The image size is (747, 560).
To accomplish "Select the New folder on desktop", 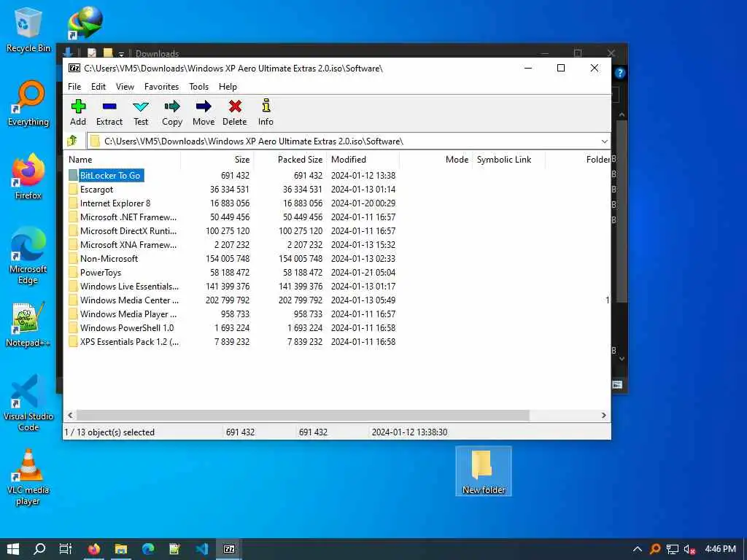I will point(484,472).
